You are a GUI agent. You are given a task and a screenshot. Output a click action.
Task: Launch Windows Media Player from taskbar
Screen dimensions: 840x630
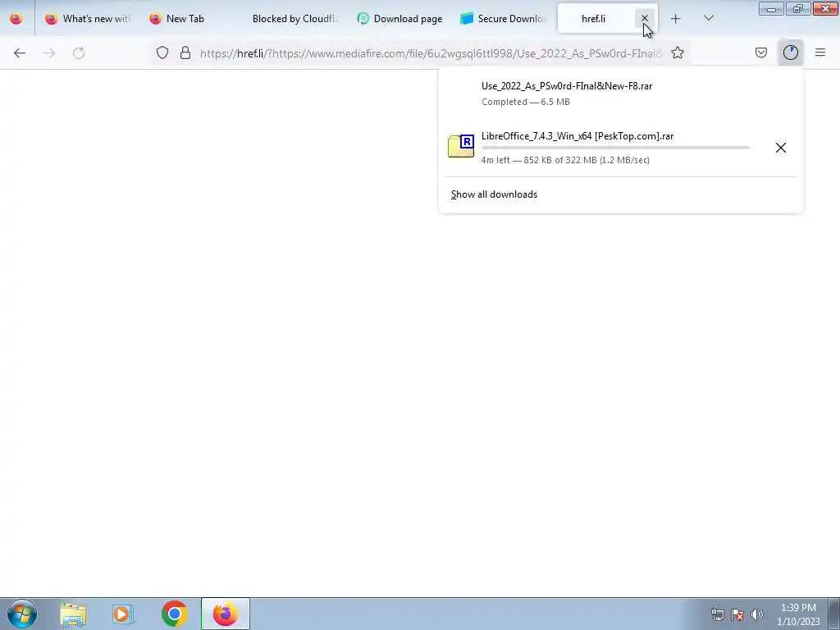click(123, 614)
